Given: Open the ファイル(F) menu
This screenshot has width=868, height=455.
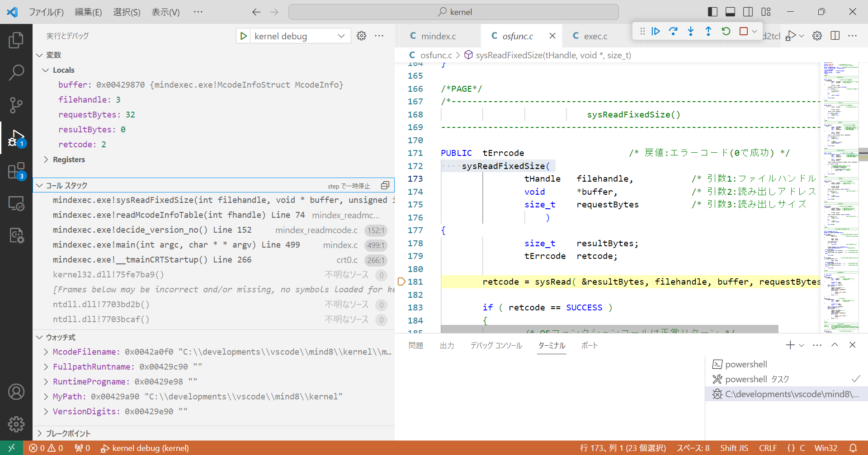Looking at the screenshot, I should click(x=46, y=12).
